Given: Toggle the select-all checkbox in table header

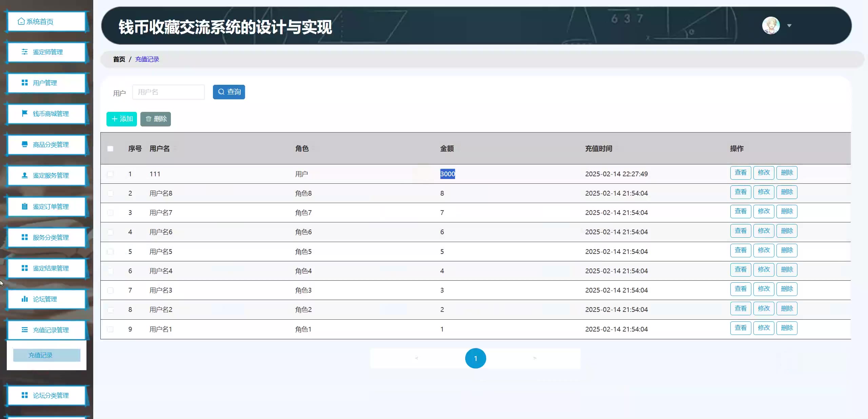Looking at the screenshot, I should pyautogui.click(x=110, y=149).
